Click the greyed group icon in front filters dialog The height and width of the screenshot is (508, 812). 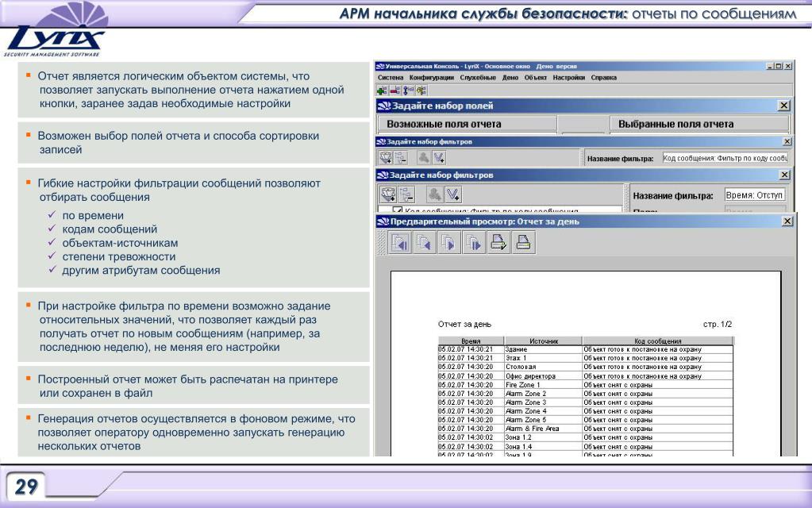point(434,194)
